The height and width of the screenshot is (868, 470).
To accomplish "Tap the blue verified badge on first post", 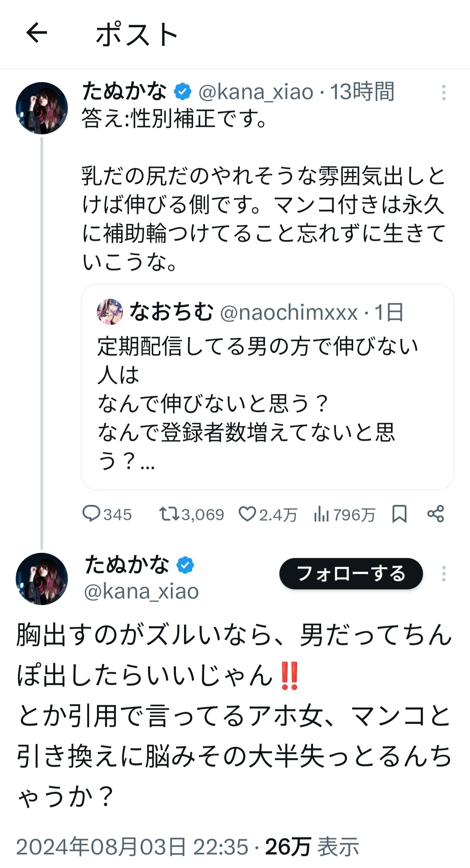I will (182, 92).
